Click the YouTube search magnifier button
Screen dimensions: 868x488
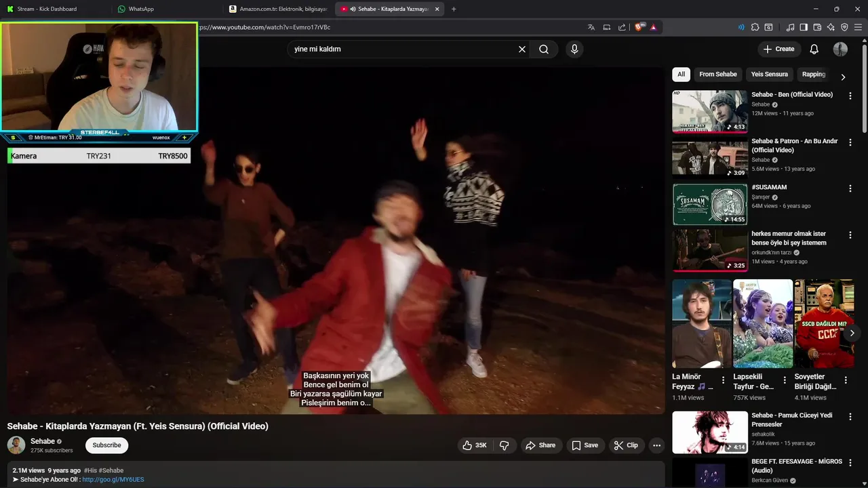click(544, 49)
